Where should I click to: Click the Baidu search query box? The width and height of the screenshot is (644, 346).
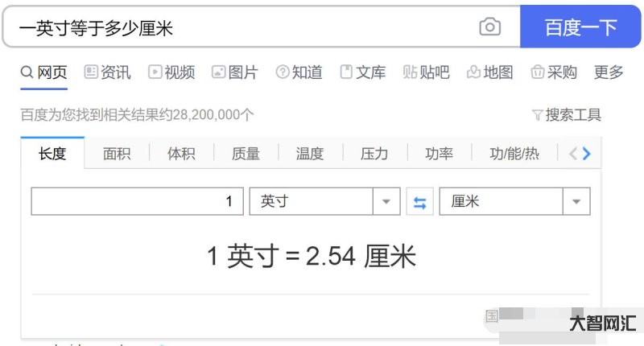tap(242, 27)
